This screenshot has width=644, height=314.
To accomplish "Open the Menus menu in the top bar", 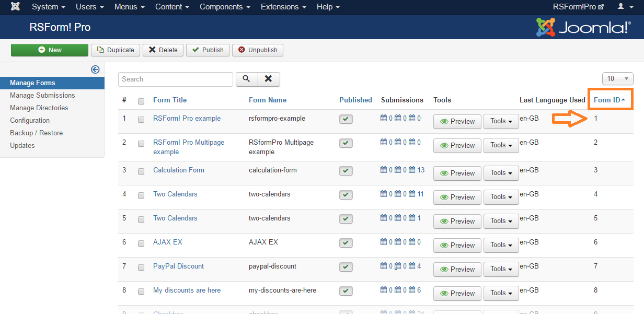I will point(130,7).
